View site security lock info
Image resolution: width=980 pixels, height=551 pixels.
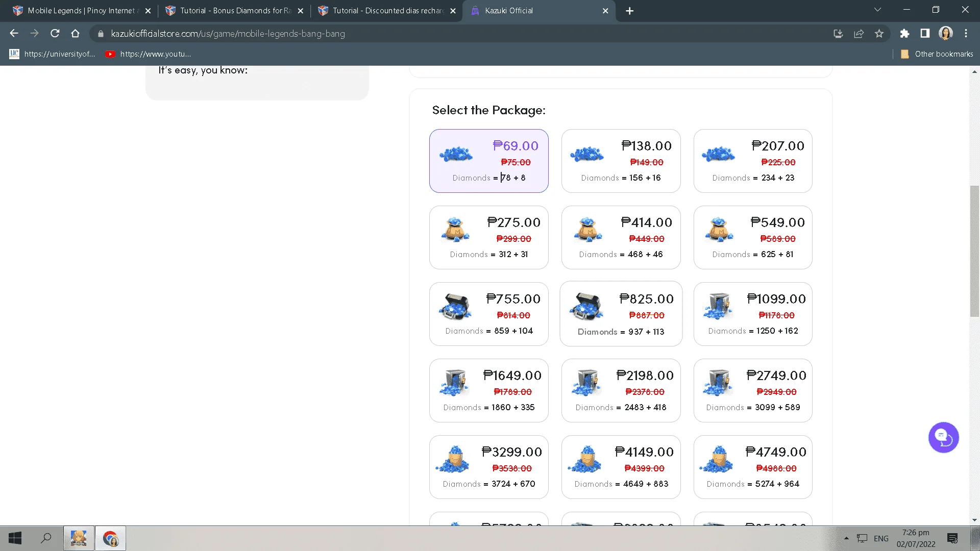tap(101, 34)
